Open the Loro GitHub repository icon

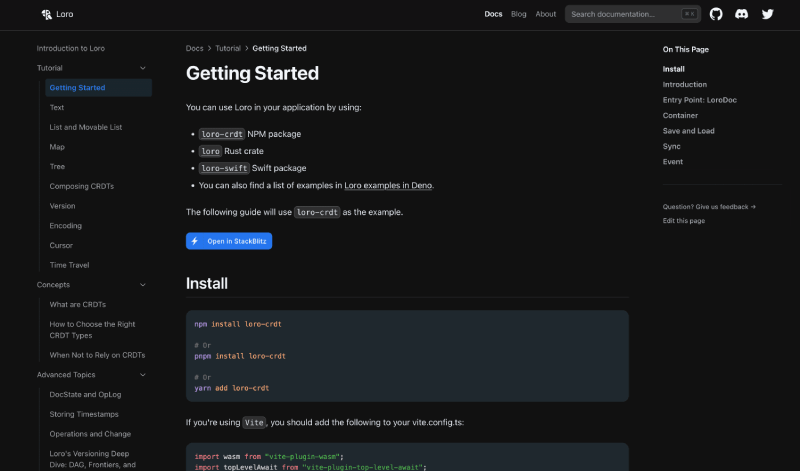point(716,14)
